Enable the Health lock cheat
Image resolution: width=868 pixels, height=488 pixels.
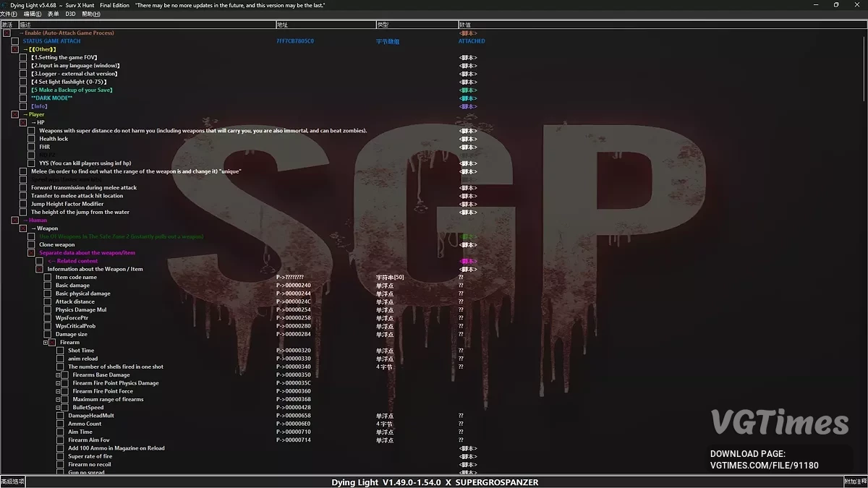31,138
